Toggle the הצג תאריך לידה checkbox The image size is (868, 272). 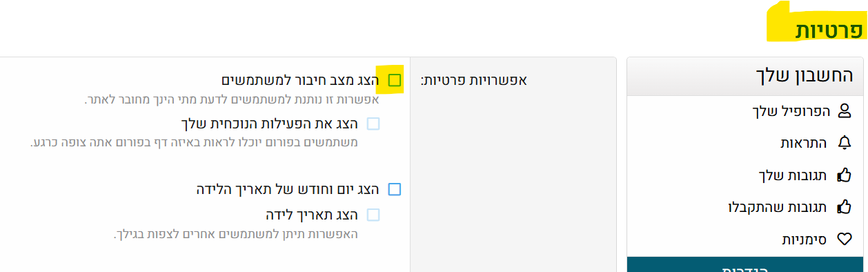point(373,215)
